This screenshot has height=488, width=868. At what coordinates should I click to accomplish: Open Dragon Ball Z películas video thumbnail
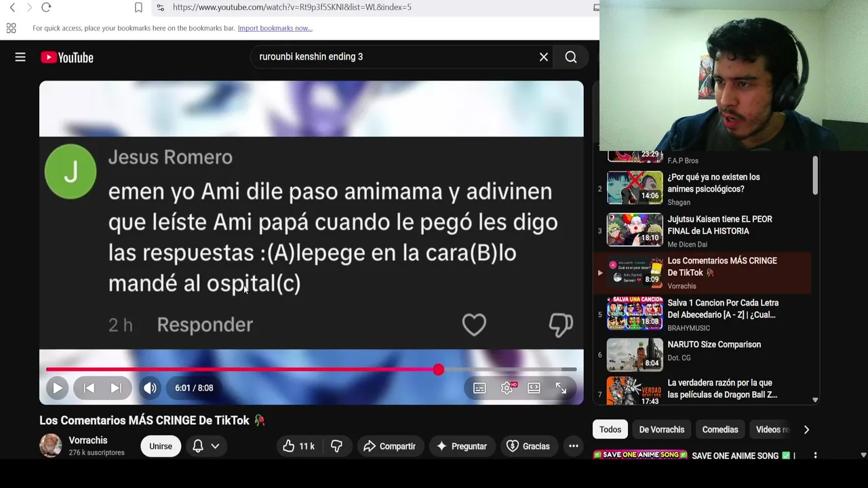(635, 391)
